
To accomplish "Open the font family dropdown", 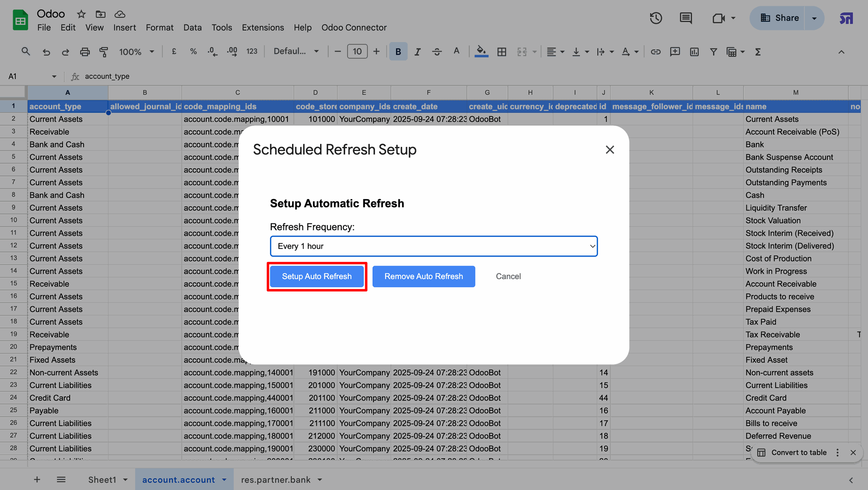I will pyautogui.click(x=296, y=52).
